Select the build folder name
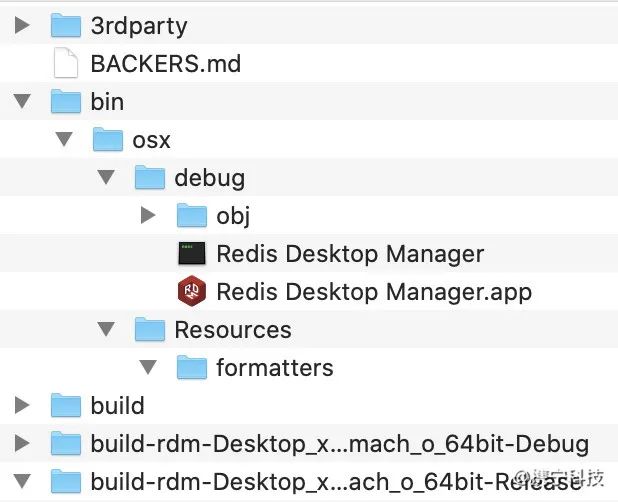The width and height of the screenshot is (618, 502). [x=117, y=406]
